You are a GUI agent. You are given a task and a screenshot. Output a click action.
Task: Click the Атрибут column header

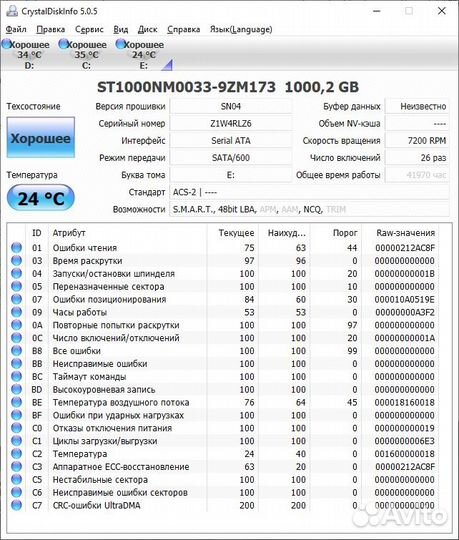coord(127,233)
